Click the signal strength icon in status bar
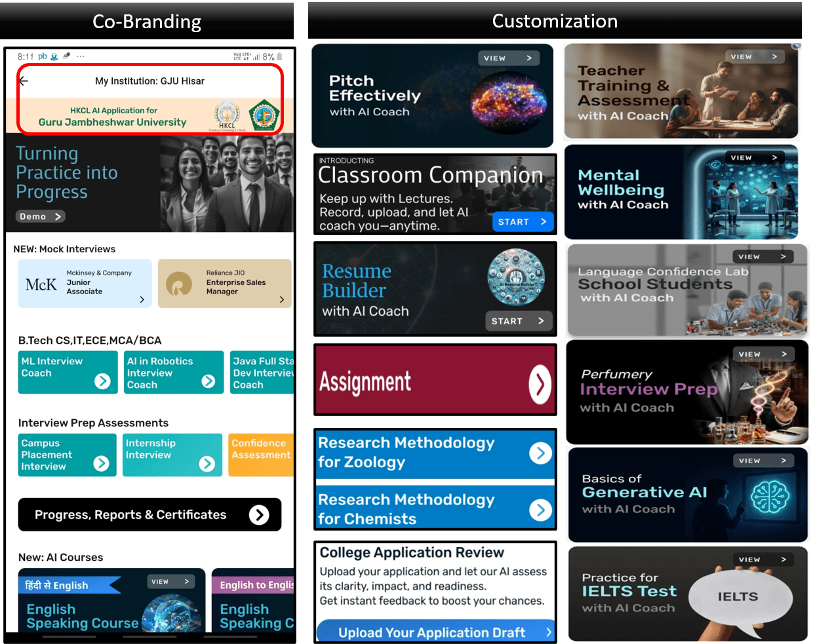The width and height of the screenshot is (813, 644). pos(256,57)
